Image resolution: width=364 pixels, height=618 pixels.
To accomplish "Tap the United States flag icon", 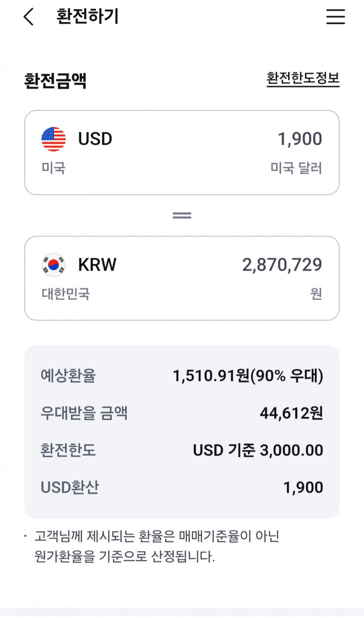I will point(54,139).
